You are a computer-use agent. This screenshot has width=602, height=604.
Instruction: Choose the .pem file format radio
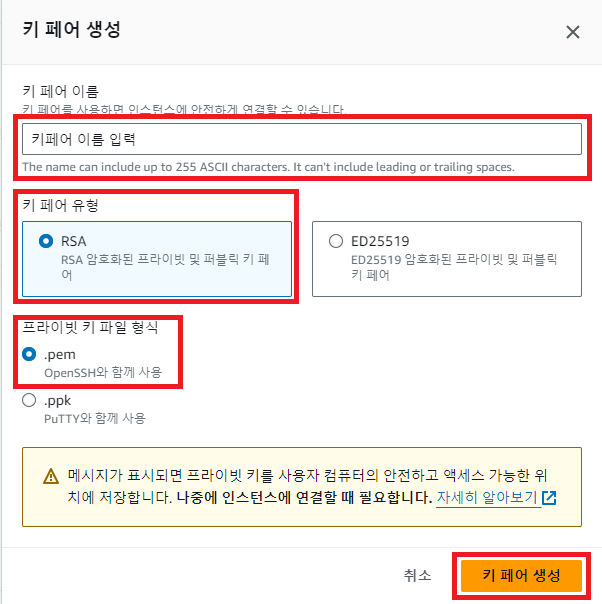pyautogui.click(x=29, y=354)
